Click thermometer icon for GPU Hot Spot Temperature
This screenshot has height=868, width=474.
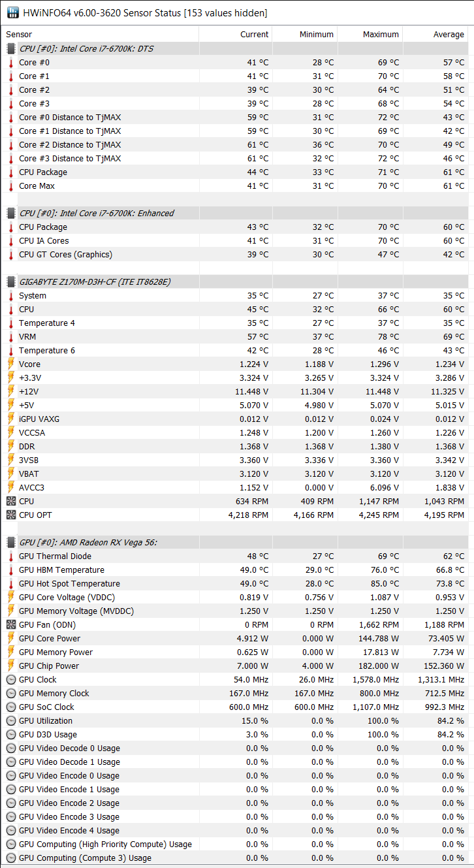tap(11, 583)
